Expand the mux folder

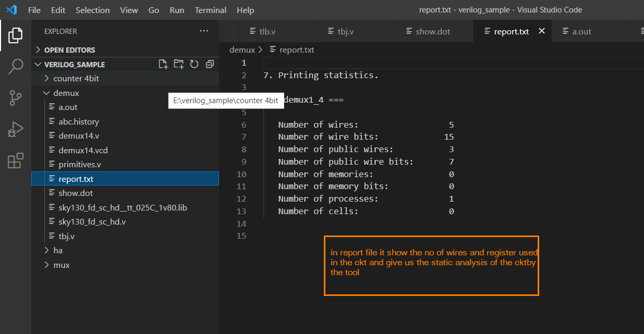[x=125, y=265]
